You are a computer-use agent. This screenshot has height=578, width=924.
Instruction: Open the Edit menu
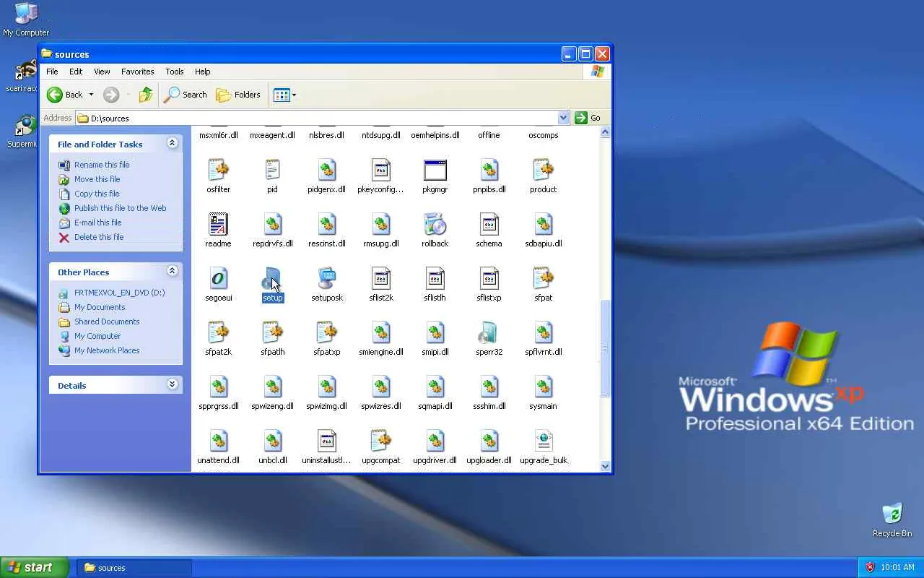76,72
